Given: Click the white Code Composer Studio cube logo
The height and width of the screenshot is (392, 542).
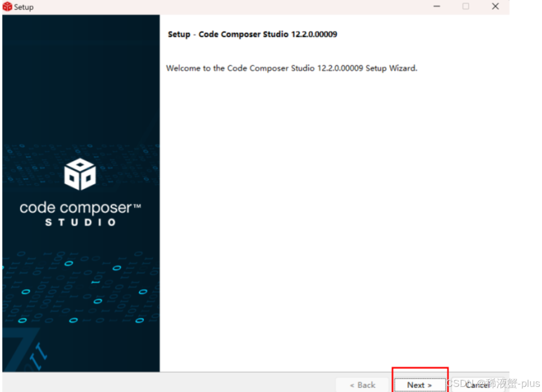Looking at the screenshot, I should click(x=79, y=174).
